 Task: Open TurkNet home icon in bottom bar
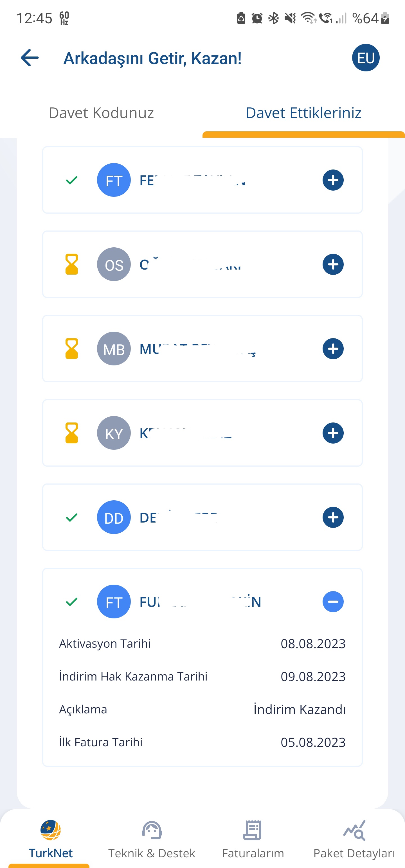(51, 830)
